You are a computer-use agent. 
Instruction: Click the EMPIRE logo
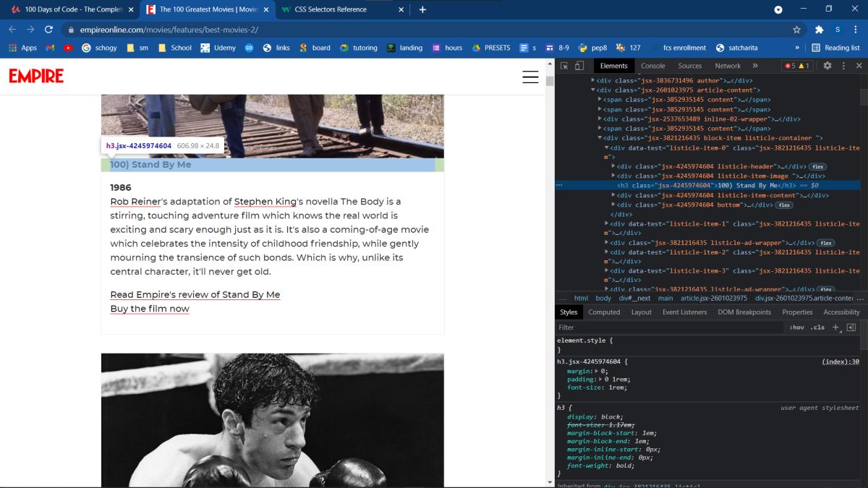click(36, 76)
